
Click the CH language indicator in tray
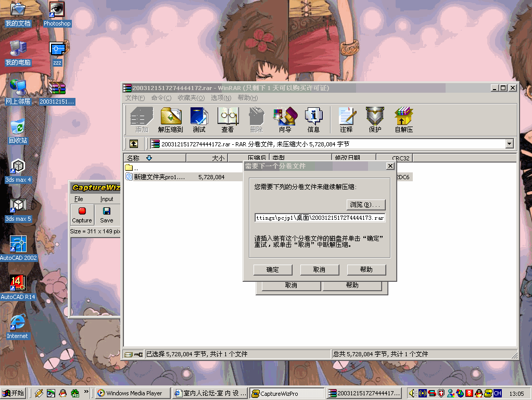tap(498, 393)
